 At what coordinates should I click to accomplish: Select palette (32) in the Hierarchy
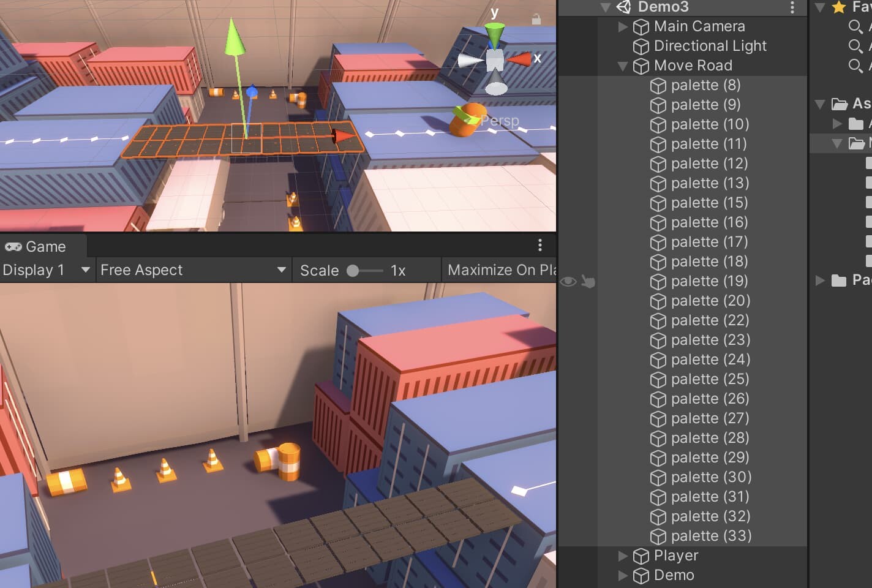[711, 516]
